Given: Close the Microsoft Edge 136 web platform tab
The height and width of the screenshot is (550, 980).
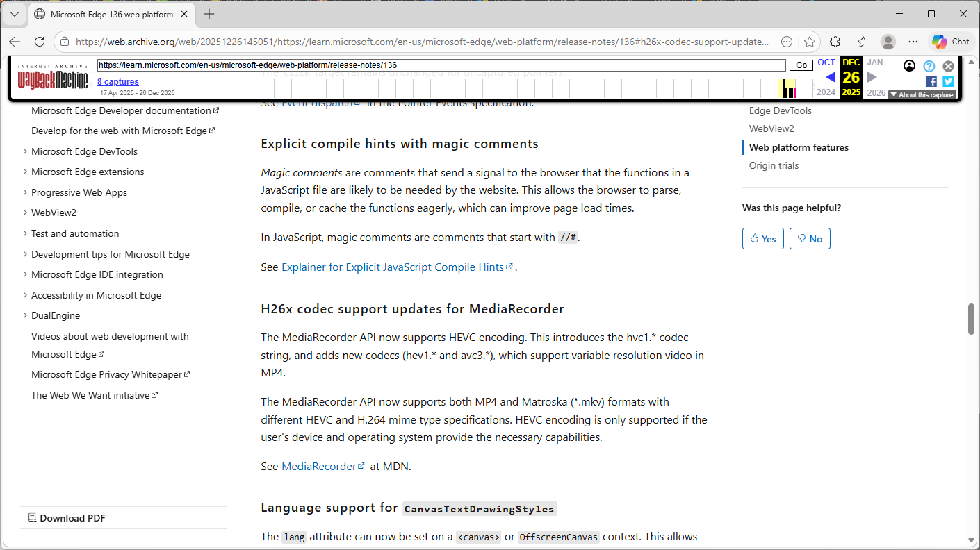Looking at the screenshot, I should [x=185, y=14].
